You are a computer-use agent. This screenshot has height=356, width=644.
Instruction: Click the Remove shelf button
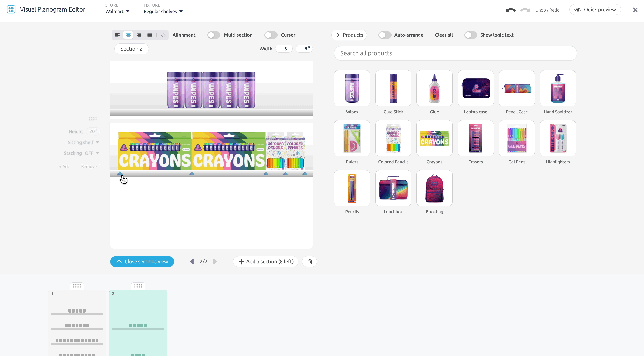click(89, 167)
